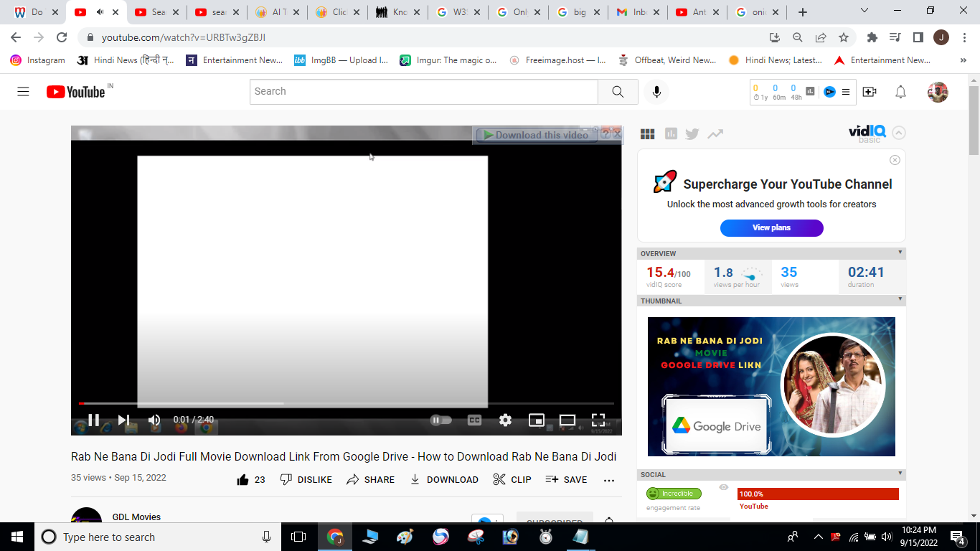Screen dimensions: 980x551
Task: Click SAVE to playlist
Action: tap(566, 480)
